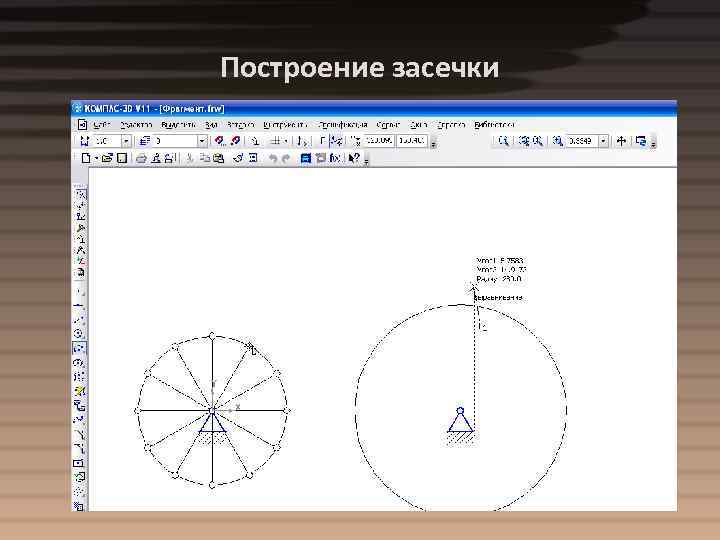
Task: Click the zoom scale field showing 0.8
Action: 582,141
